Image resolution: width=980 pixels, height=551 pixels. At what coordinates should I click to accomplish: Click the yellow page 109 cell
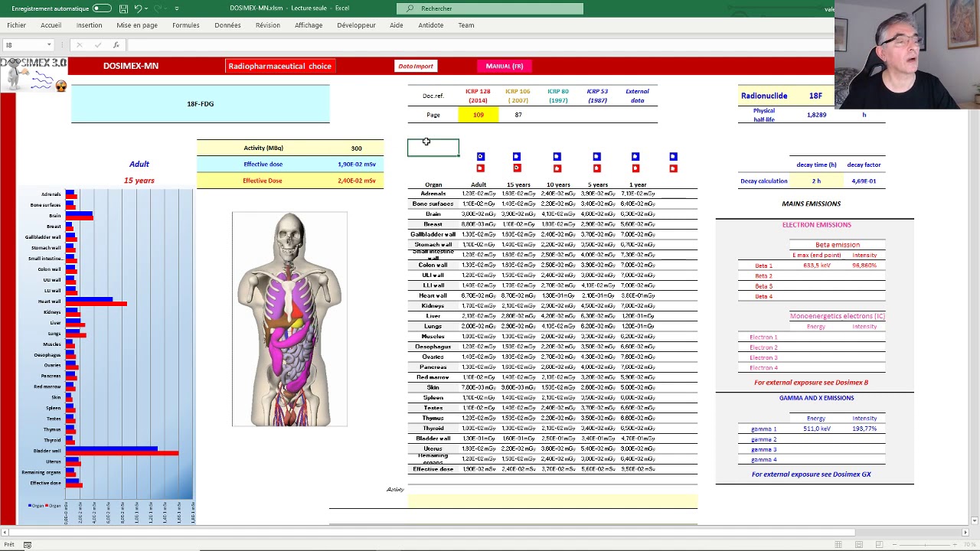[x=478, y=115]
